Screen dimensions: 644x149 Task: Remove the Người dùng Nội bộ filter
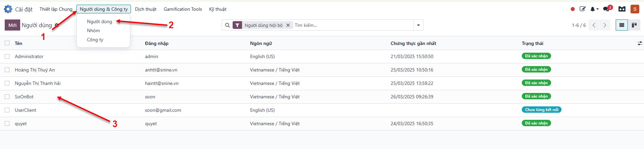pos(288,25)
